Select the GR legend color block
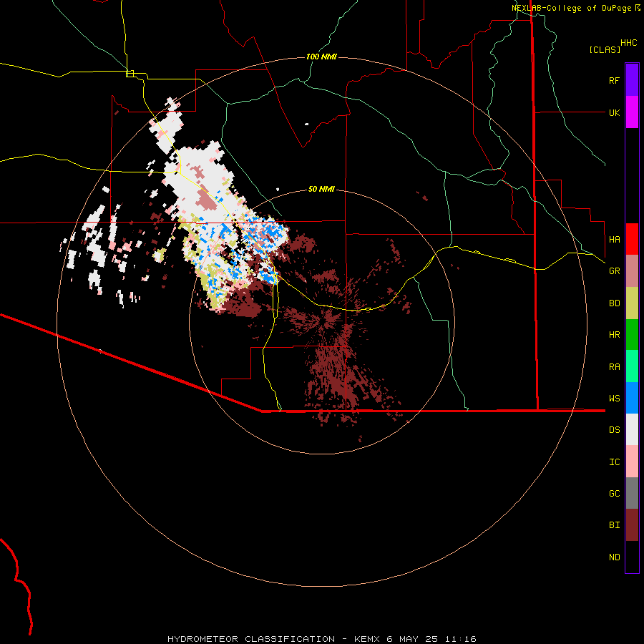 point(632,271)
